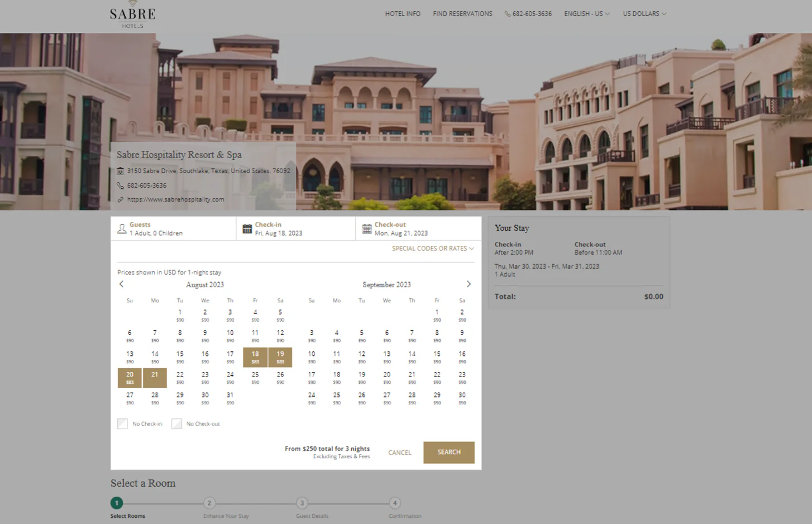Select August 18 check-in date
The height and width of the screenshot is (524, 812).
[x=255, y=358]
